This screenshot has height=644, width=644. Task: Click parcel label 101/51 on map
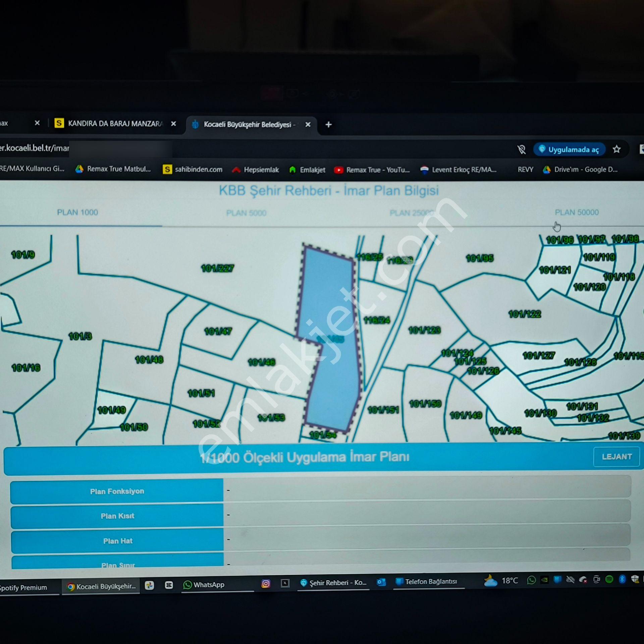pyautogui.click(x=201, y=393)
